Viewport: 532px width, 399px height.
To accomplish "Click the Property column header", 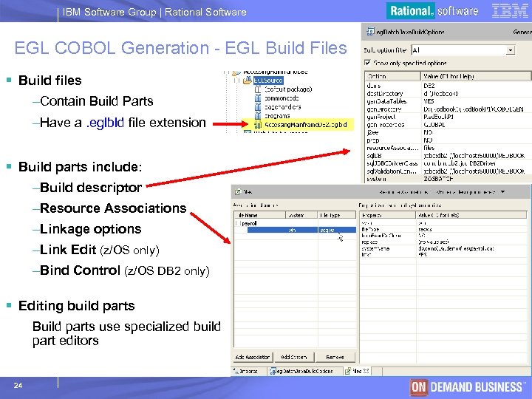I will (388, 215).
